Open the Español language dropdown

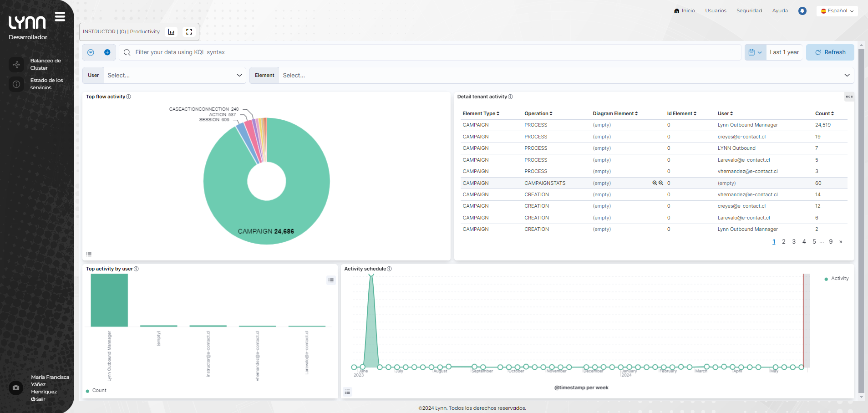click(837, 11)
